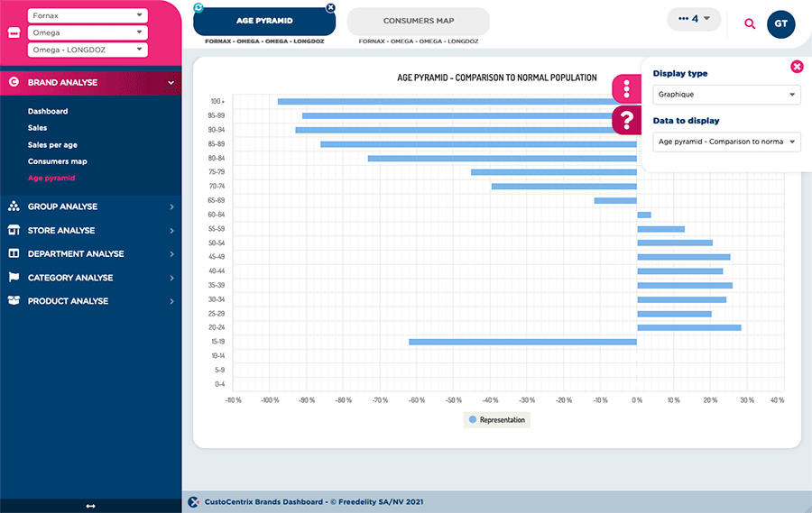The image size is (812, 513).
Task: Open the Display type Graphique dropdown
Action: tap(725, 94)
